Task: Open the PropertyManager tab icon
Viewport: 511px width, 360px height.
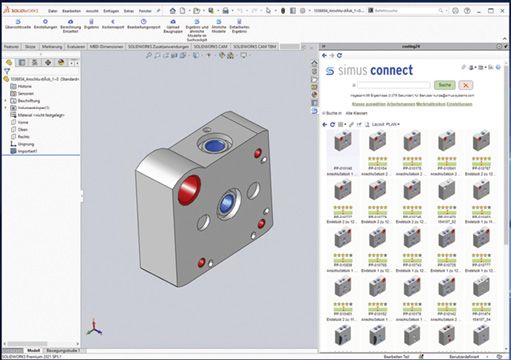Action: [x=22, y=62]
